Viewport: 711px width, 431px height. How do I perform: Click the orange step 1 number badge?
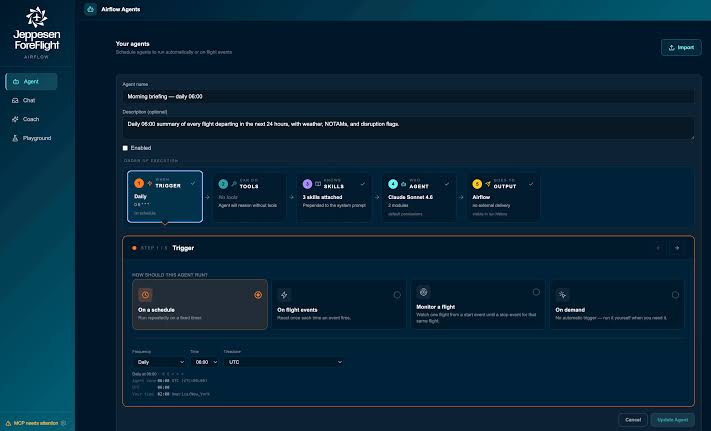pos(139,183)
